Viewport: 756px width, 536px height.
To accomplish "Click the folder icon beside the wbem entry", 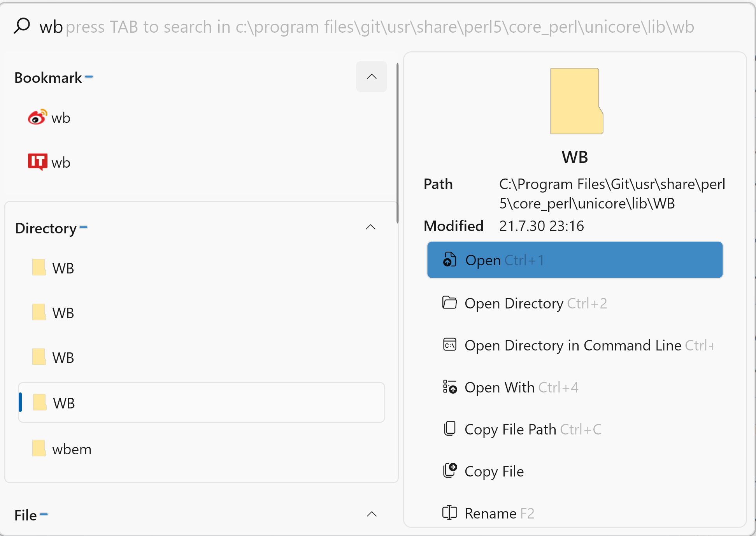I will coord(39,448).
